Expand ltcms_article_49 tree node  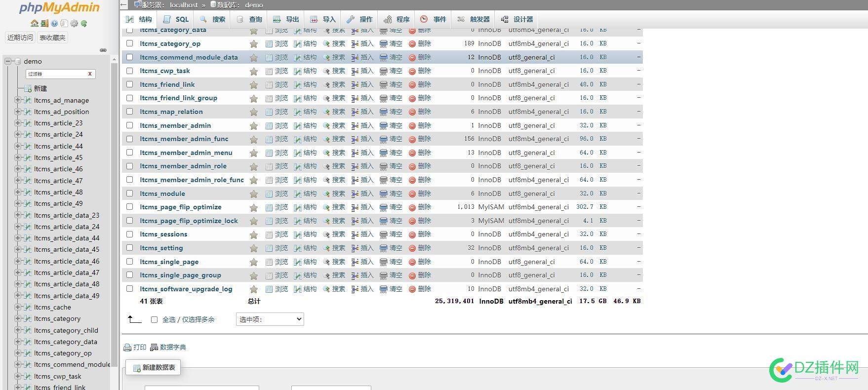tap(17, 203)
